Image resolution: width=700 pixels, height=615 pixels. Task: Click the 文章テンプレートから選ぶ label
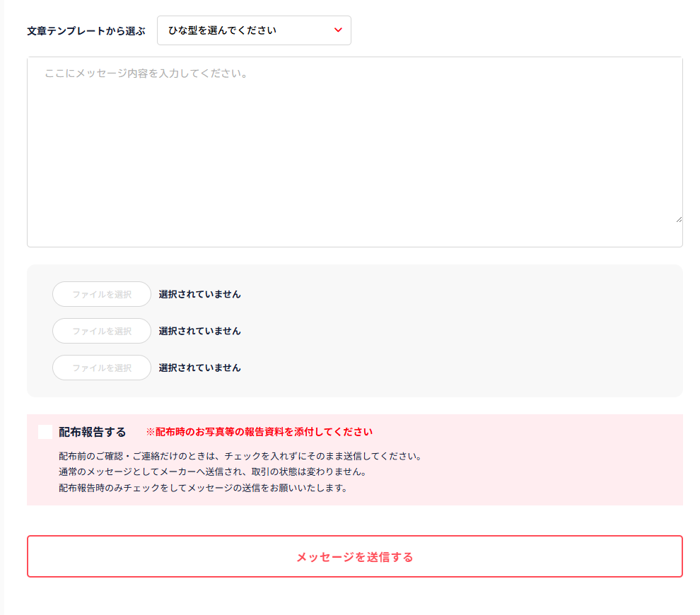click(86, 31)
